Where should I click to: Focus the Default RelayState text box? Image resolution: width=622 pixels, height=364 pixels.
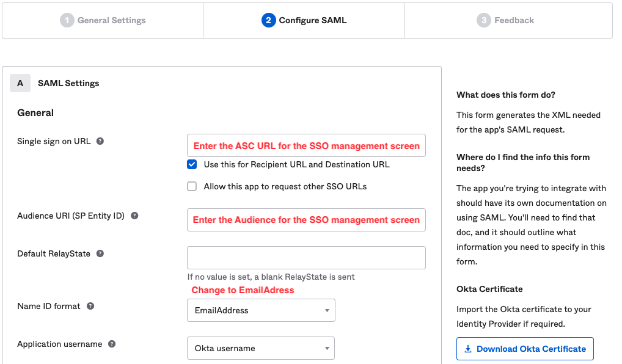(x=306, y=258)
